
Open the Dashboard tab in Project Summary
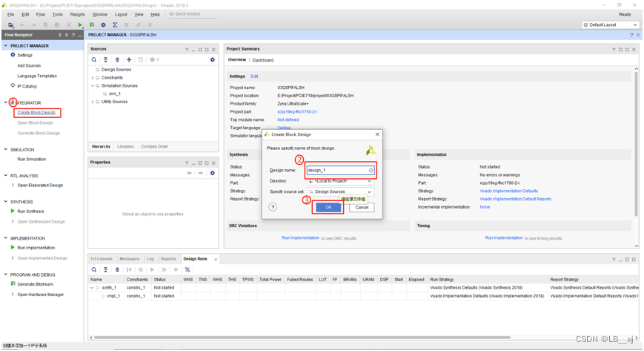pos(263,60)
